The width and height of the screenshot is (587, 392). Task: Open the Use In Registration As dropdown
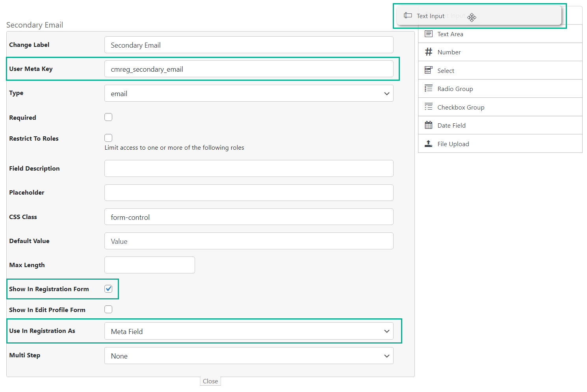249,331
